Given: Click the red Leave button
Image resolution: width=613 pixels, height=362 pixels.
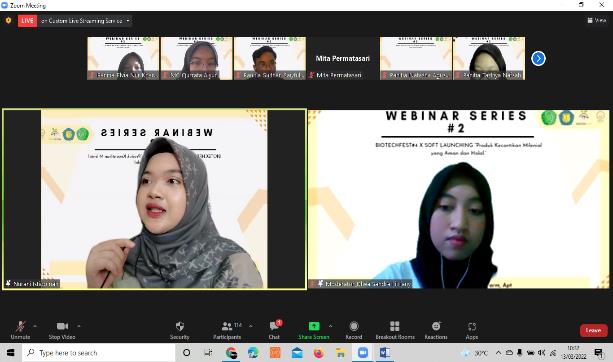Looking at the screenshot, I should click(593, 330).
